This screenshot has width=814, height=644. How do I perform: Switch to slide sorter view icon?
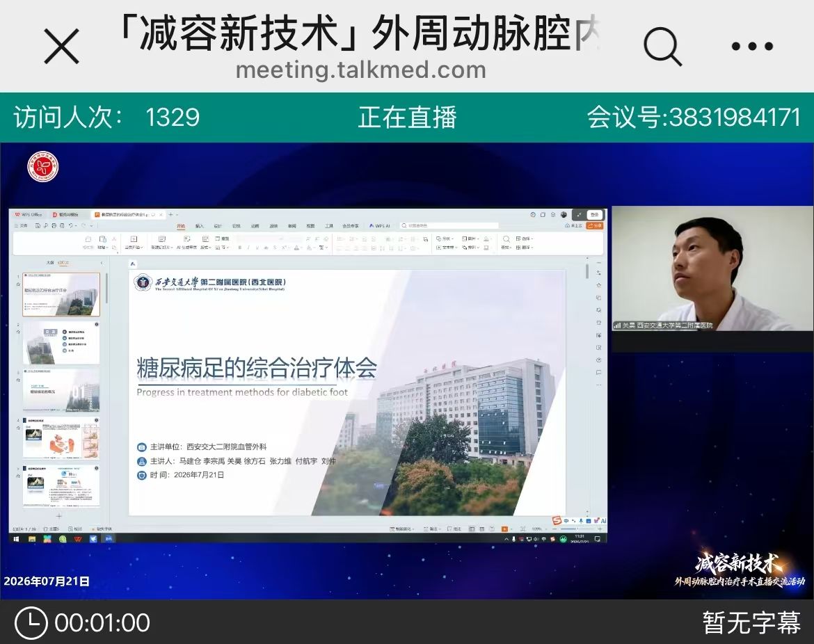481,529
